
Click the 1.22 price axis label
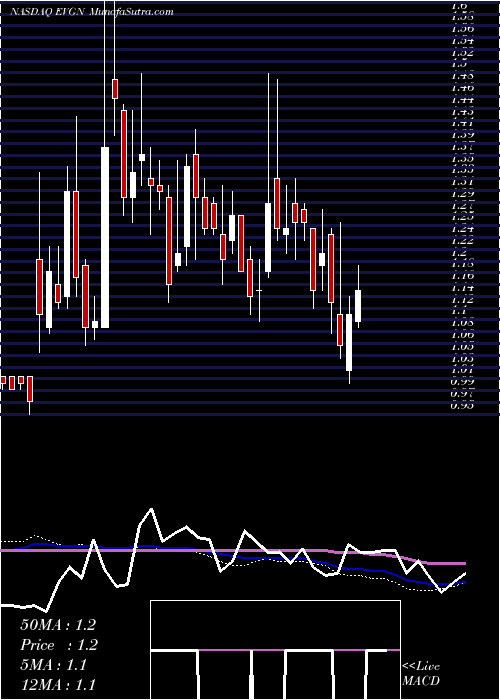click(462, 241)
